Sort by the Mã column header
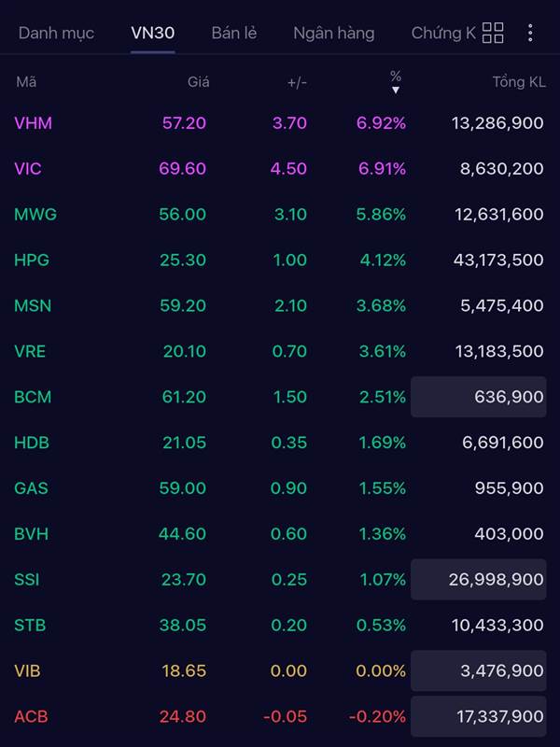The image size is (560, 747). tap(26, 82)
